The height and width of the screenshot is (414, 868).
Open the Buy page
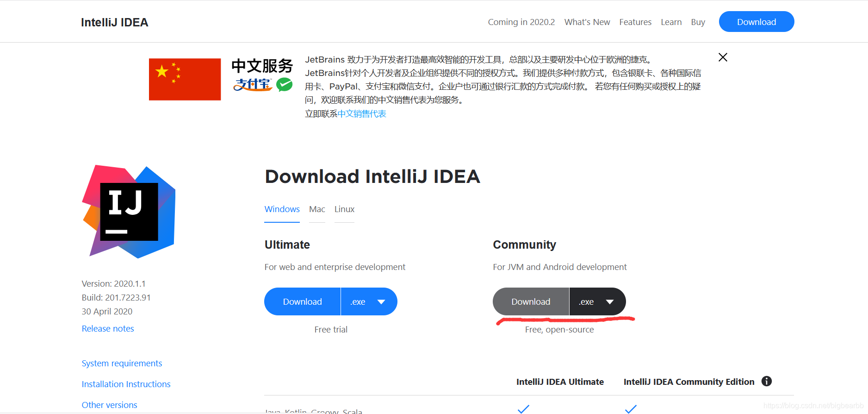[x=698, y=22]
